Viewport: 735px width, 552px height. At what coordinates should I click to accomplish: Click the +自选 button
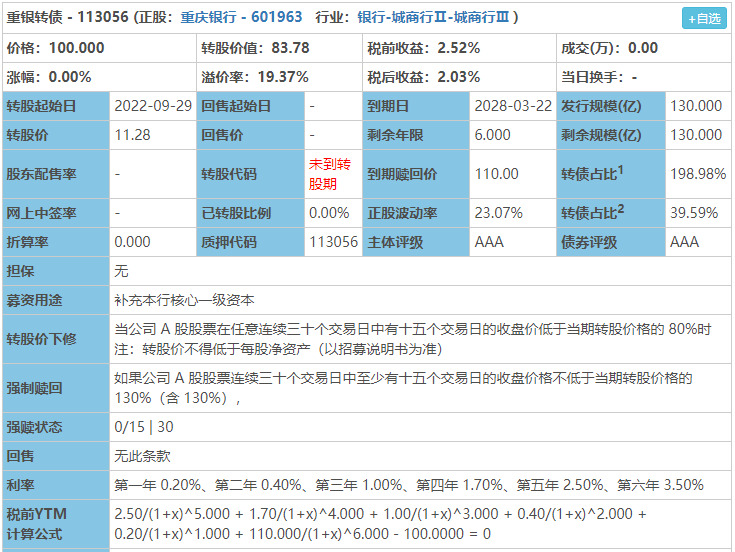tap(704, 18)
